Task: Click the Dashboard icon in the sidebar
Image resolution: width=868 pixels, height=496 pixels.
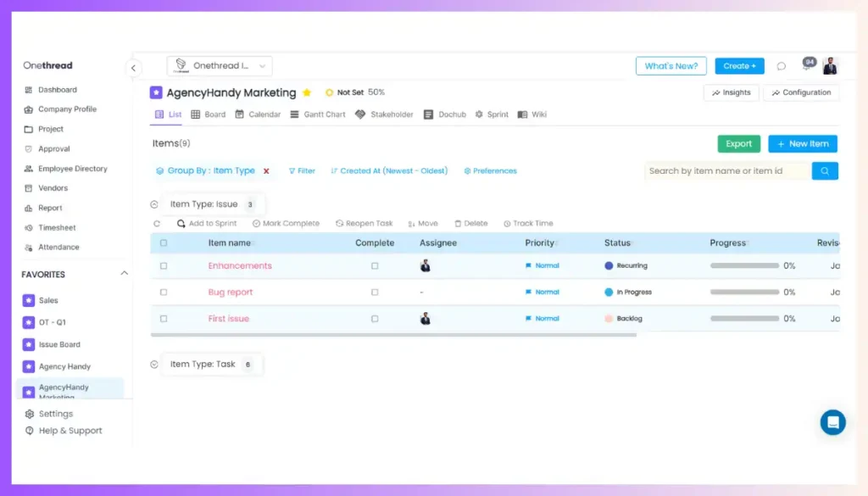Action: click(28, 90)
